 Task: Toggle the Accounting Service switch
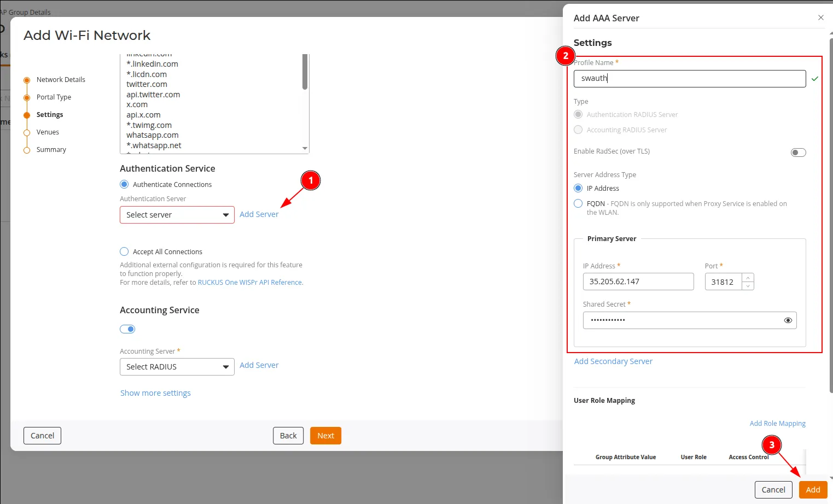[x=127, y=329]
